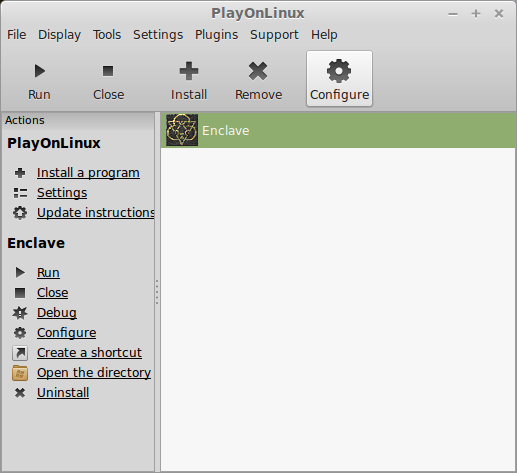Click the gear icon beside Update instructions
The width and height of the screenshot is (517, 473).
20,213
